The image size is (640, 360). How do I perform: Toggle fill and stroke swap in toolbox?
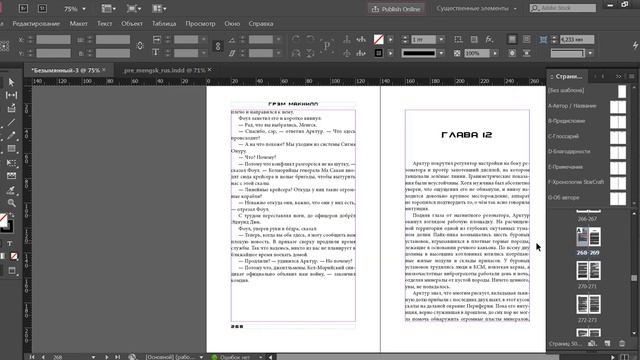tap(12, 215)
